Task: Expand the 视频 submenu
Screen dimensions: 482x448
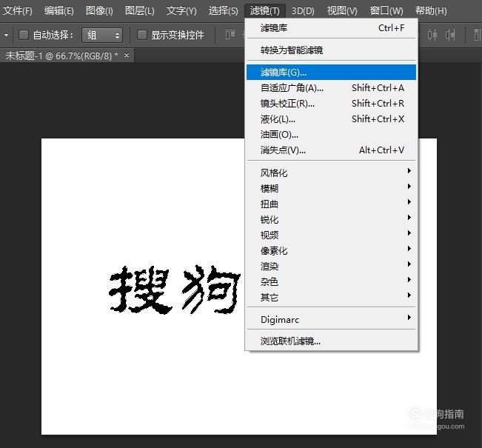Action: (x=331, y=235)
